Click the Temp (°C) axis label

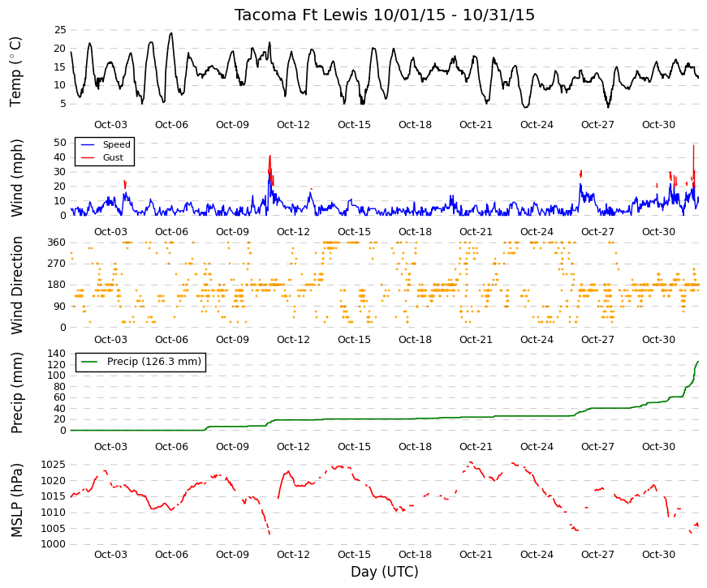pyautogui.click(x=15, y=71)
